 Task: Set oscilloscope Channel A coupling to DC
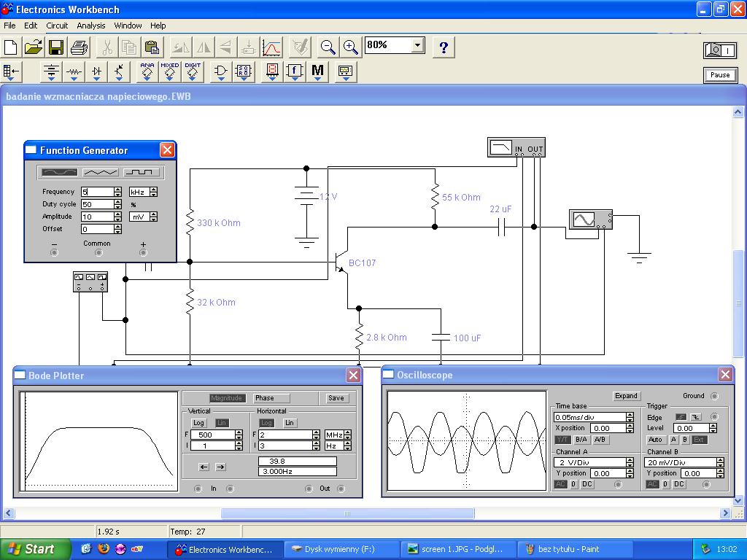pyautogui.click(x=587, y=484)
